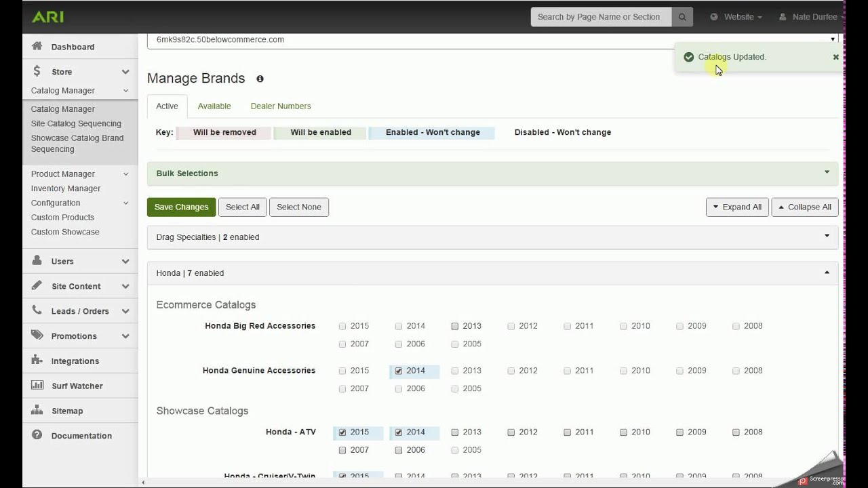Check 2013 for Honda Big Red Accessories
The width and height of the screenshot is (868, 488).
[x=455, y=326]
